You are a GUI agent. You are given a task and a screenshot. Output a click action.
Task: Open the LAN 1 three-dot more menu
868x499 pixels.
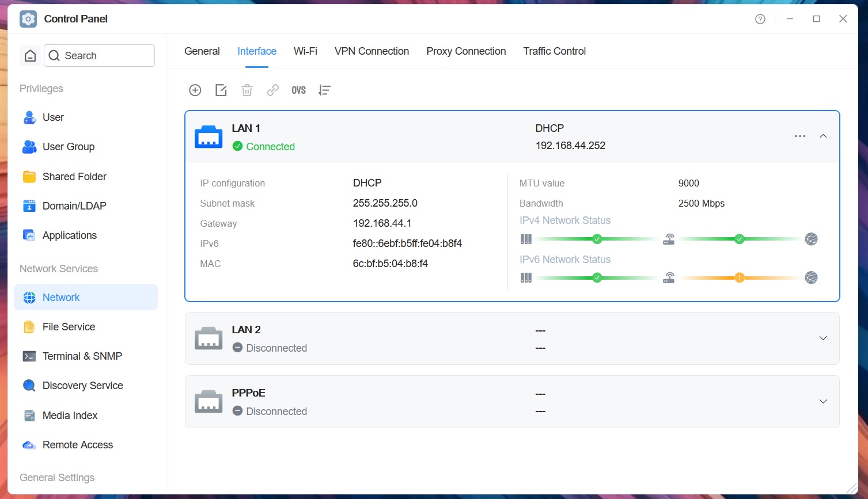point(800,136)
